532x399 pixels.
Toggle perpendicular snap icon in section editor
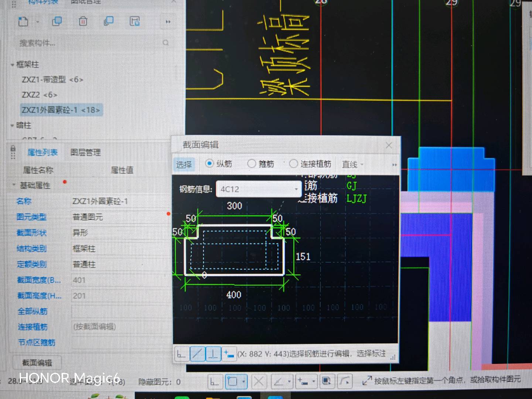[214, 354]
